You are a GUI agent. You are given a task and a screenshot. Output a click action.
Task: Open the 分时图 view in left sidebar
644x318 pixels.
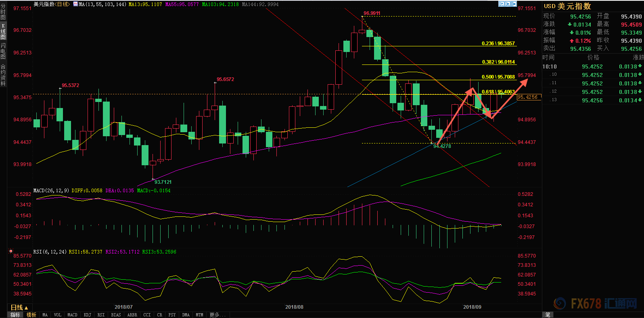(3, 12)
